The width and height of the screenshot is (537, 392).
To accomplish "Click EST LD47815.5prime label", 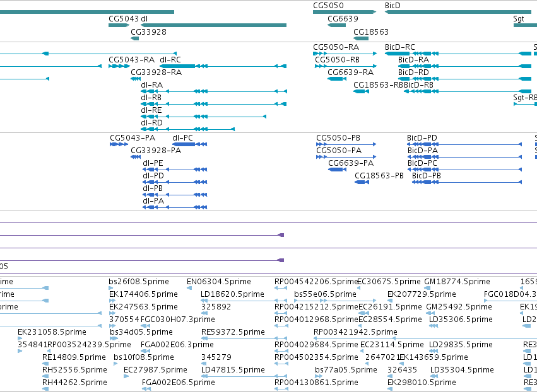I will tap(233, 370).
